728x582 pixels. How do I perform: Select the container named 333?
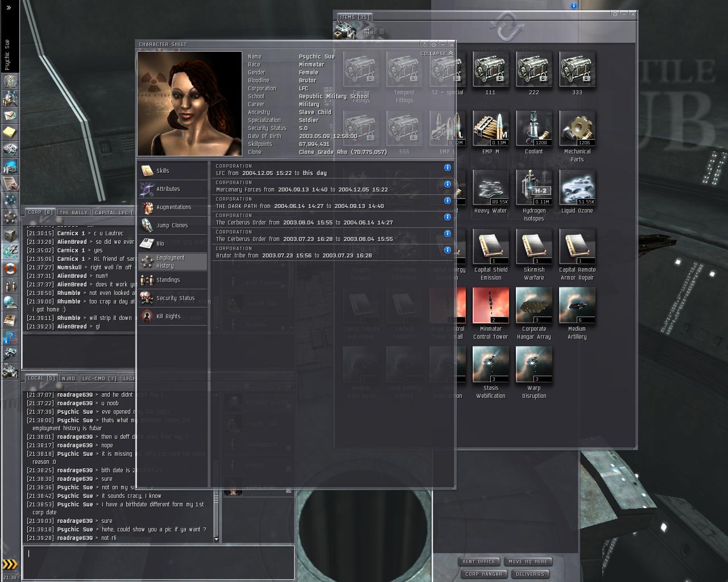577,73
